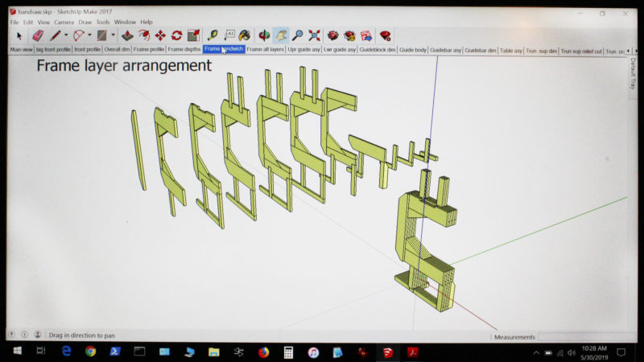The height and width of the screenshot is (362, 644).
Task: Switch to the Frame all layers scene tab
Action: coord(265,50)
